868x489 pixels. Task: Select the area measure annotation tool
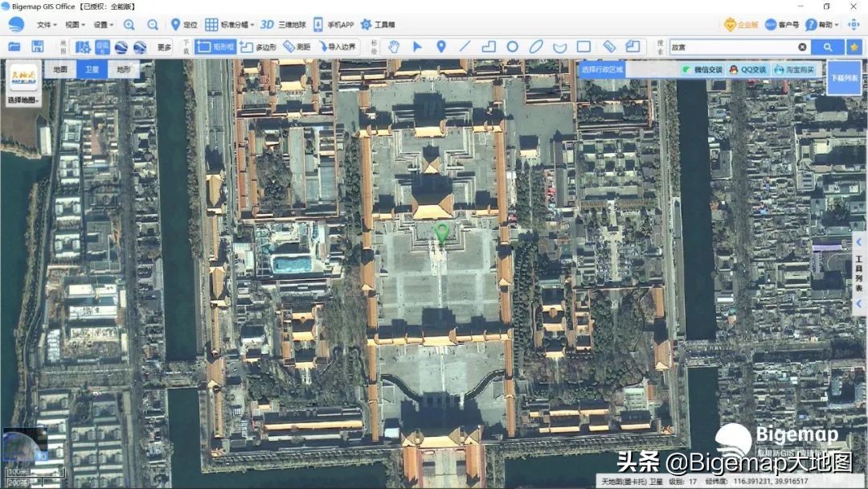633,47
